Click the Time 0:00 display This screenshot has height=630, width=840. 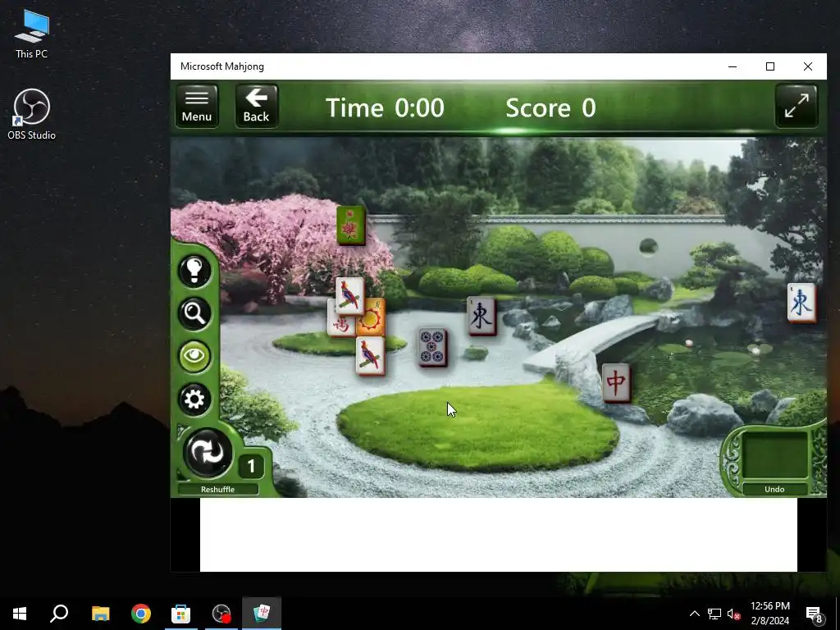tap(385, 107)
